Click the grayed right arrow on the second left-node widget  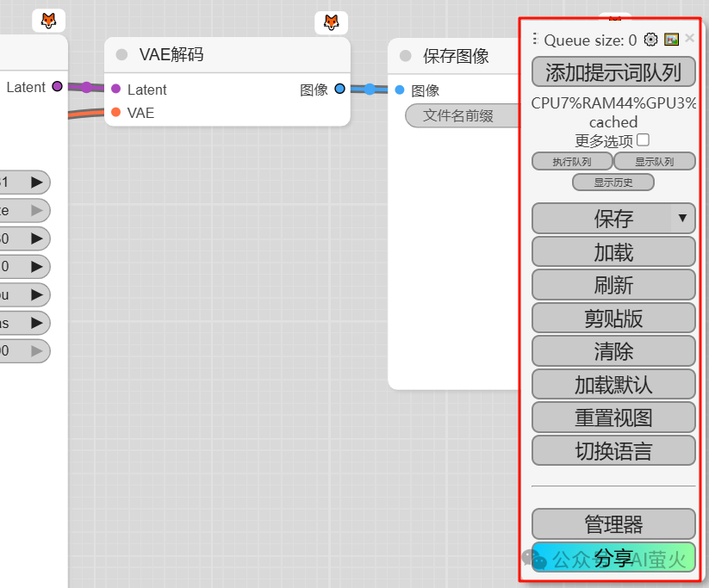[x=37, y=210]
